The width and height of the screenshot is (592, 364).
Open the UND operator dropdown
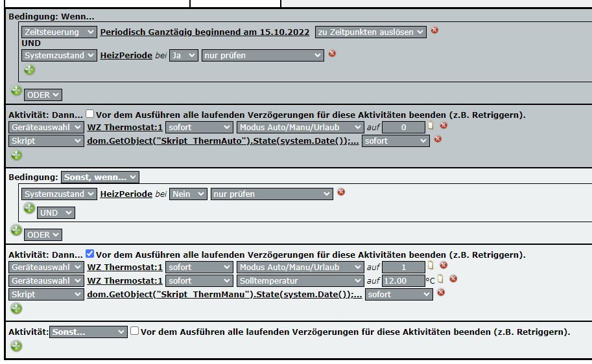[56, 212]
